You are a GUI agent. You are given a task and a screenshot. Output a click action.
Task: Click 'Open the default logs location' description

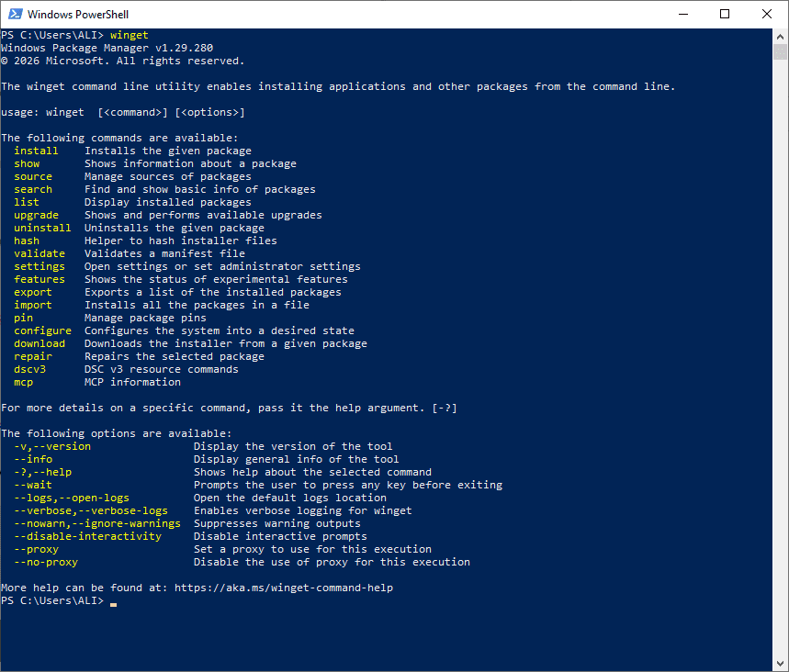tap(290, 498)
